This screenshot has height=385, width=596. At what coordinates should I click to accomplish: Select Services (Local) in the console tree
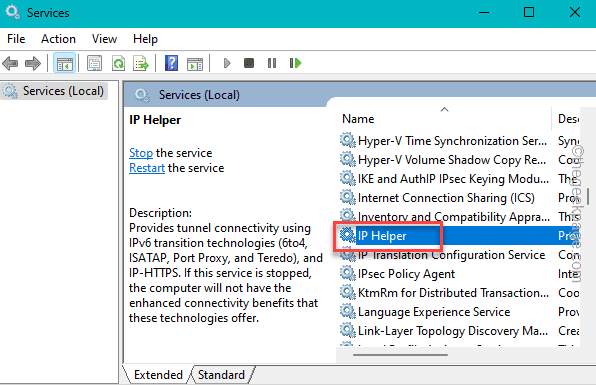(54, 91)
